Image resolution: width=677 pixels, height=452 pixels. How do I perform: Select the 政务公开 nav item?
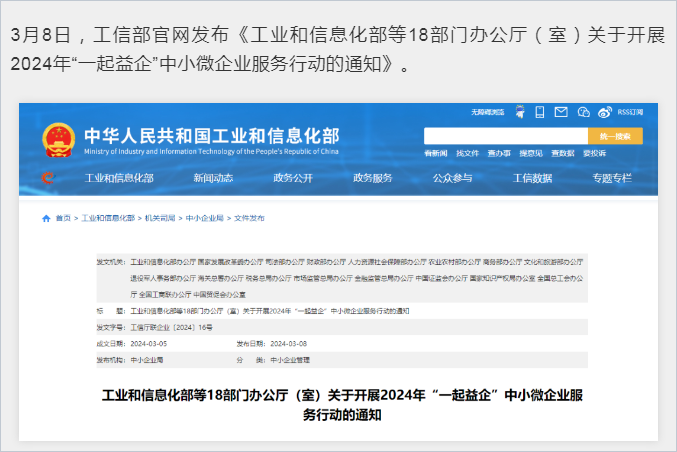(x=293, y=178)
